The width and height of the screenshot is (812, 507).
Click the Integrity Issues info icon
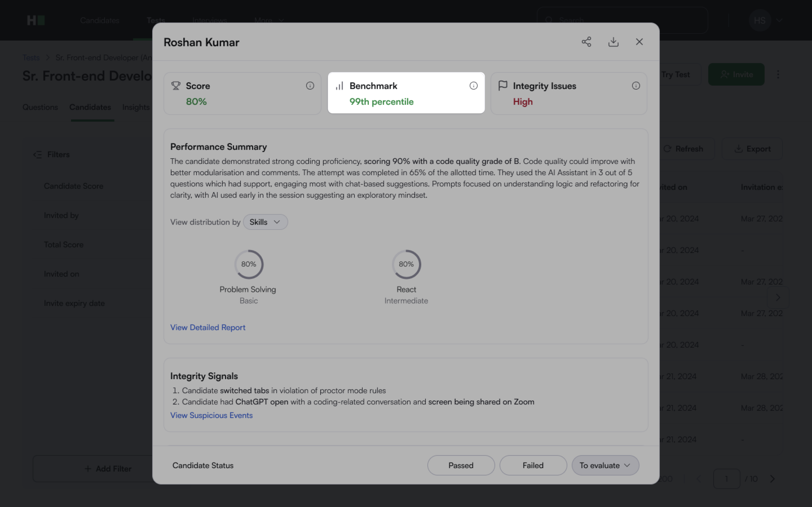[x=636, y=86]
